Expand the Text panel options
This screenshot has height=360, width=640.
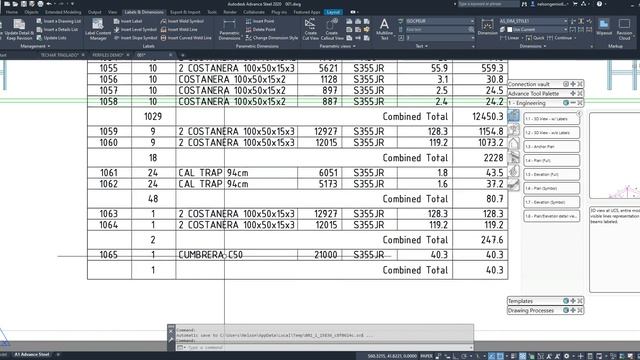coord(422,46)
